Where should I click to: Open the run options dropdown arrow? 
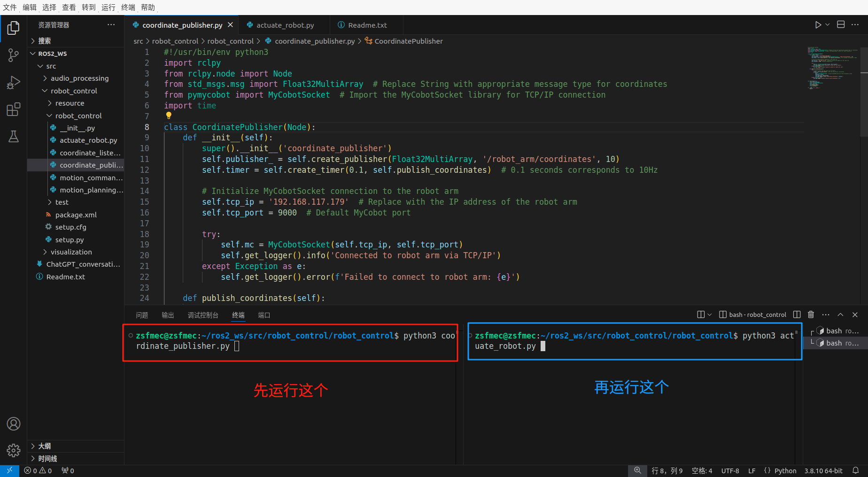[x=828, y=25]
